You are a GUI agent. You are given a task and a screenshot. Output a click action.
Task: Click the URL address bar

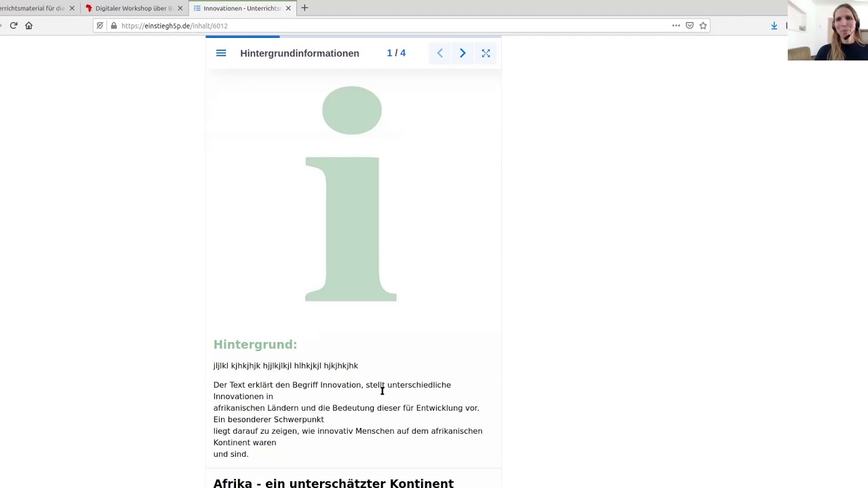[x=393, y=26]
